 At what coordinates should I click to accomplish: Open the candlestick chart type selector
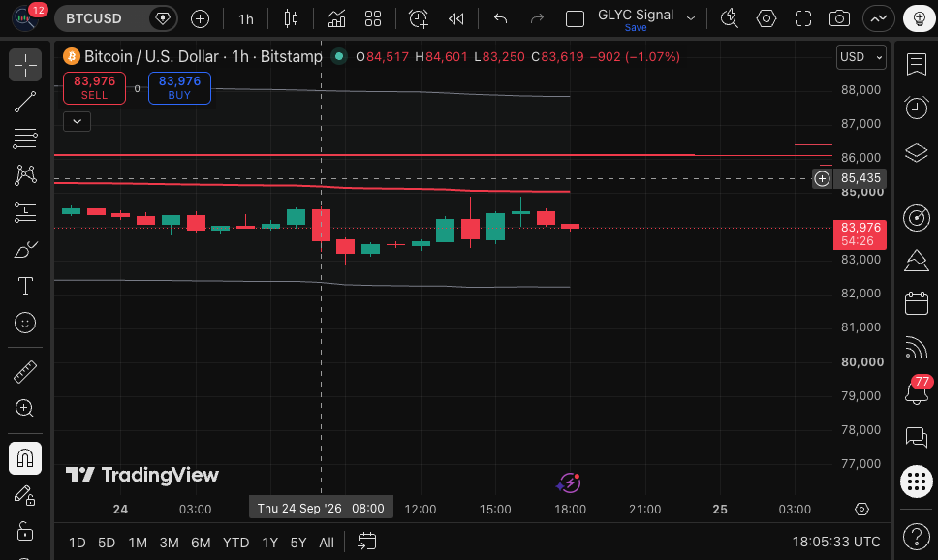[x=291, y=18]
